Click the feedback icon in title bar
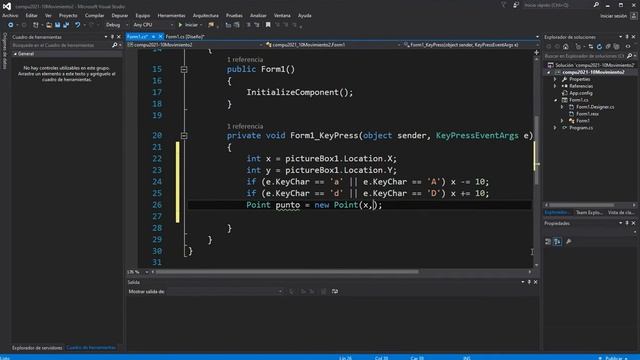 click(x=516, y=5)
